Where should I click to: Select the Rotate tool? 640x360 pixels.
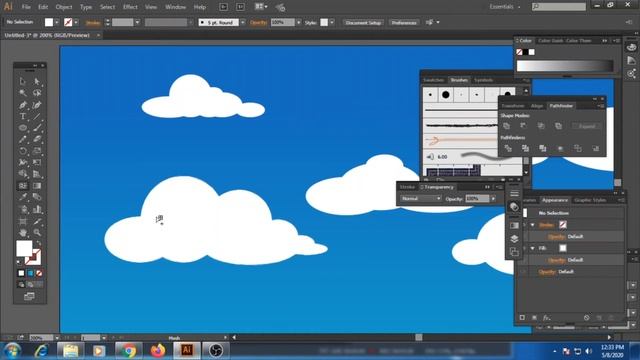tap(22, 151)
